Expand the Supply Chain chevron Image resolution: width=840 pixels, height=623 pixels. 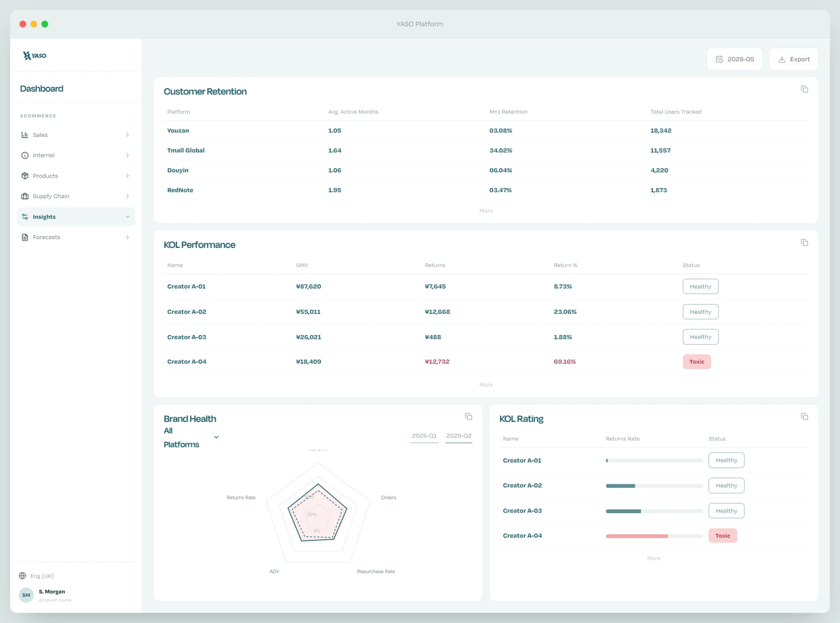coord(127,196)
